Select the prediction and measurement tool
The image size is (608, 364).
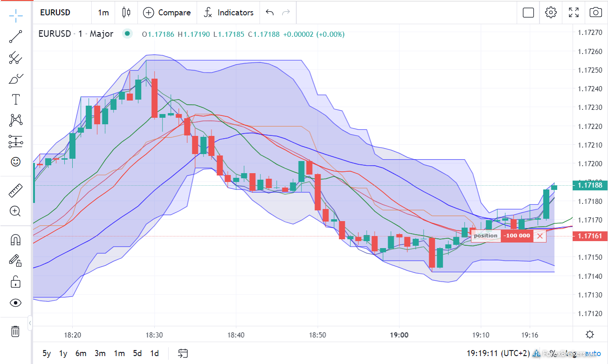point(16,141)
